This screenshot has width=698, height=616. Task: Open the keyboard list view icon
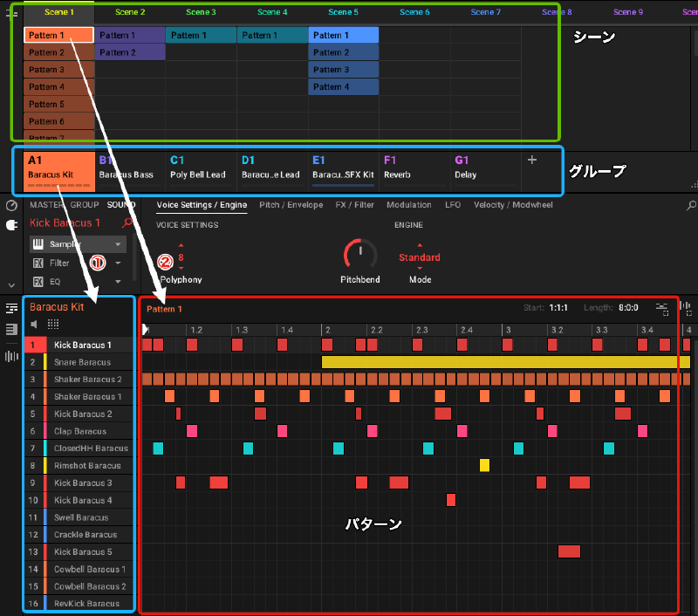pyautogui.click(x=11, y=329)
